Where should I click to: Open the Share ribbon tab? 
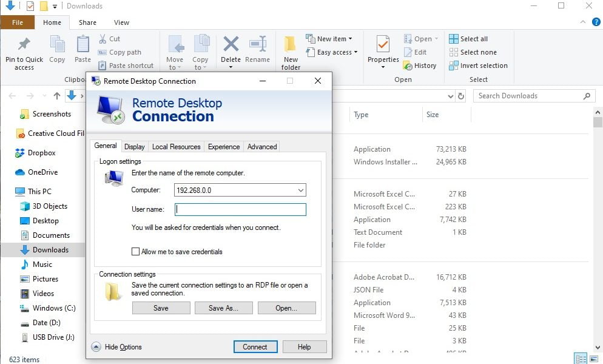pyautogui.click(x=87, y=22)
